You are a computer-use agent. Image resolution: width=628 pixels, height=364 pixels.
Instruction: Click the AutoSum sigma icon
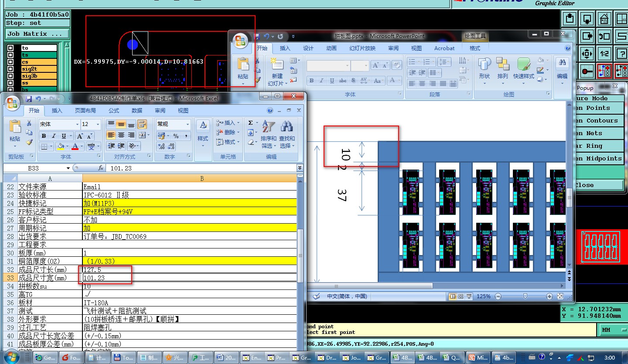click(x=250, y=122)
